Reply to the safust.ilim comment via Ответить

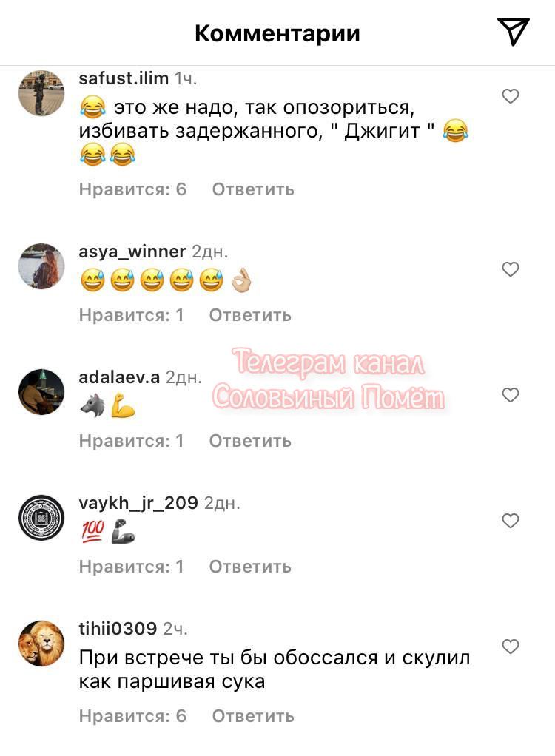coord(253,189)
